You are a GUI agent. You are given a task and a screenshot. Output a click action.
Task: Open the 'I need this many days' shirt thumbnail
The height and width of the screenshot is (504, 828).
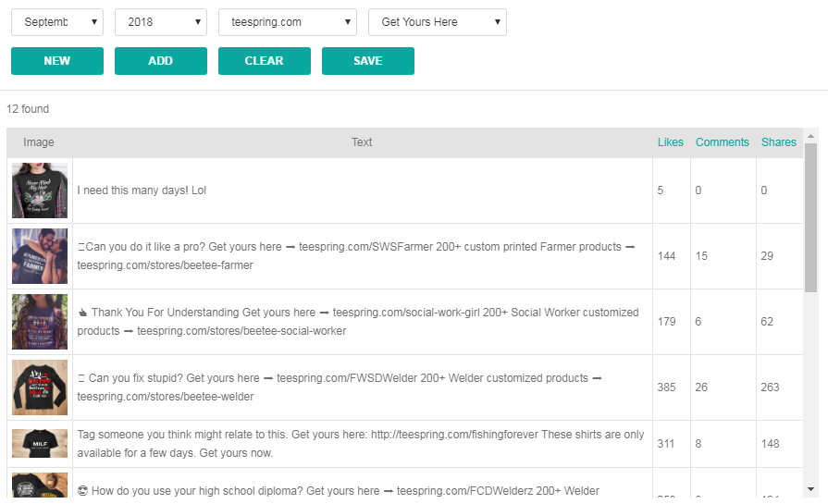click(40, 191)
